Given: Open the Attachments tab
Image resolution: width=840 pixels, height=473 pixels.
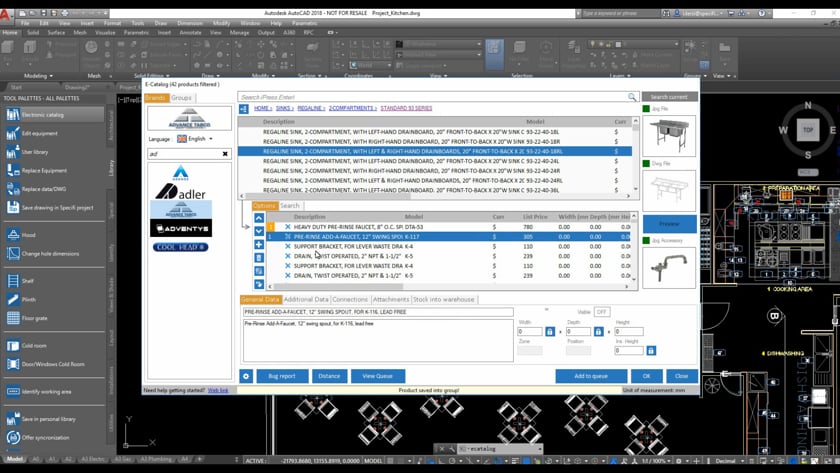Looking at the screenshot, I should coord(391,299).
